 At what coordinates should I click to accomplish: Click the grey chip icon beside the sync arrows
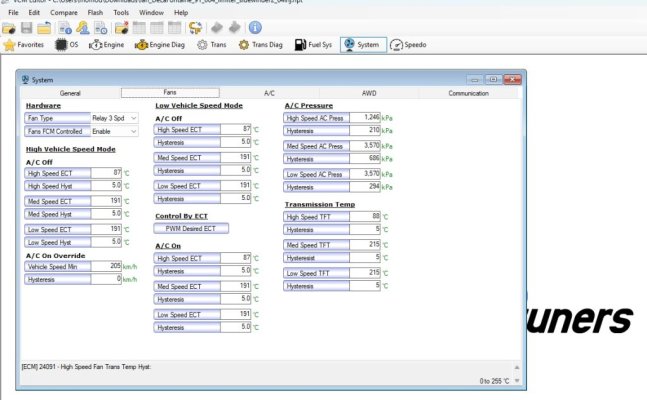(217, 28)
